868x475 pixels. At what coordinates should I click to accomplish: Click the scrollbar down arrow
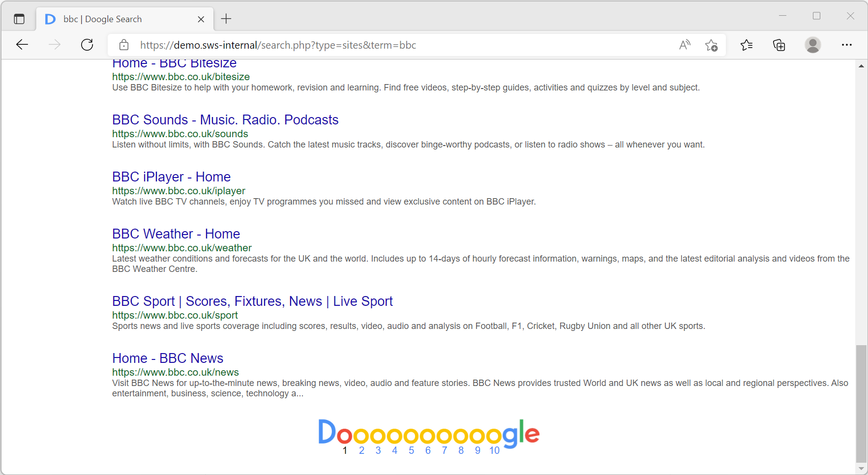click(861, 469)
